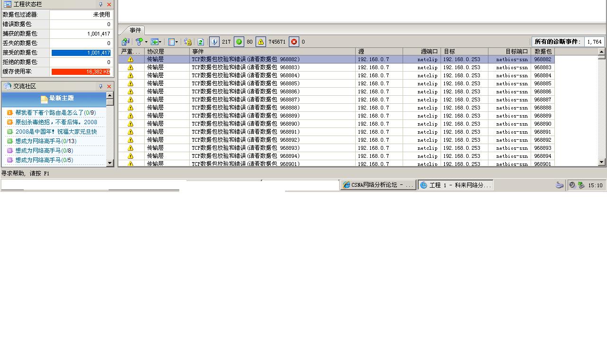Click the red 缓存使用率 usage bar
607x364 pixels.
[x=81, y=72]
